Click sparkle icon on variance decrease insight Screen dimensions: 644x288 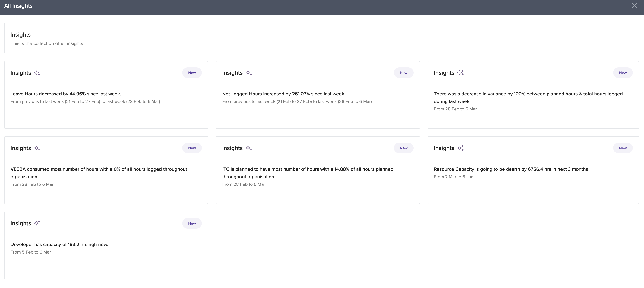[460, 73]
